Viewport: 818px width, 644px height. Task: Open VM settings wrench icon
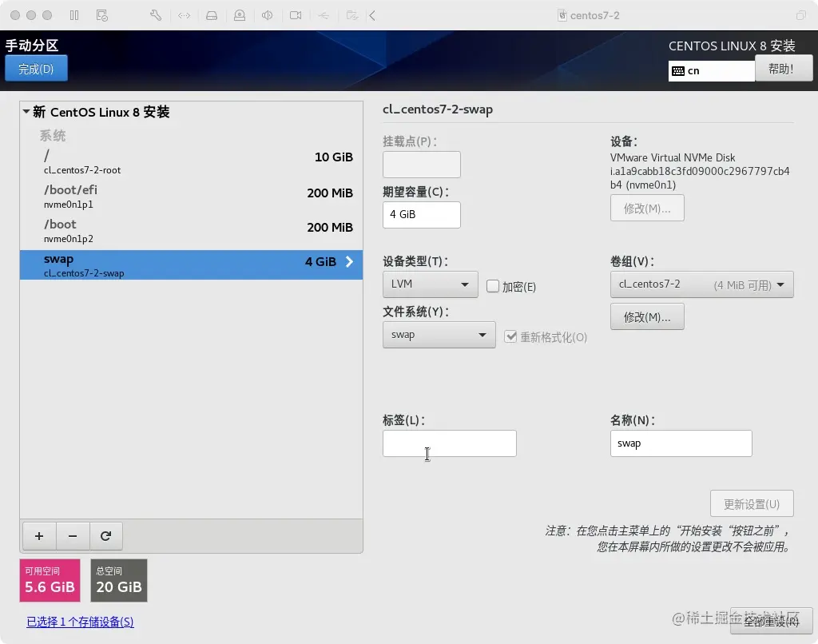(x=156, y=15)
